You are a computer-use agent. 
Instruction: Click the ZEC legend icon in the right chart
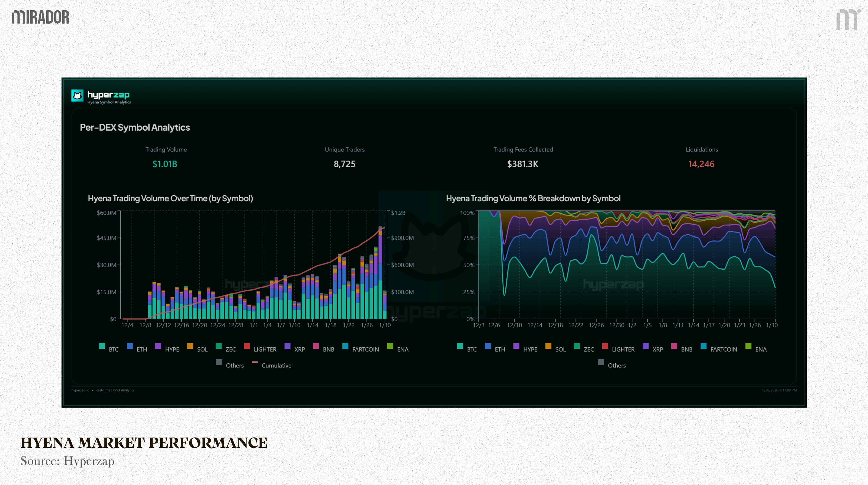[577, 347]
